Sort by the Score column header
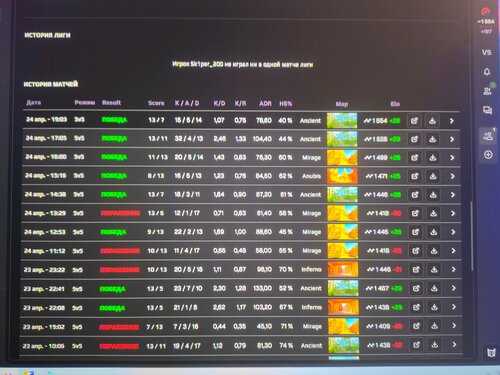 click(156, 103)
